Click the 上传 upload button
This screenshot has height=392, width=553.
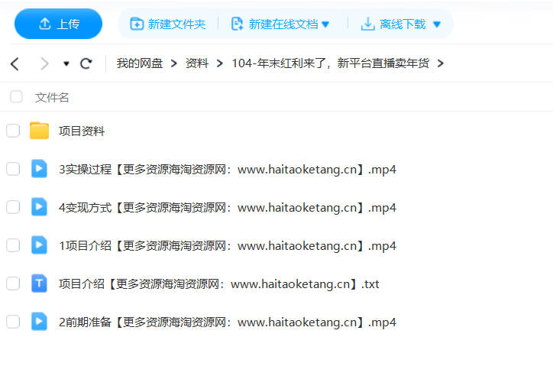point(58,24)
